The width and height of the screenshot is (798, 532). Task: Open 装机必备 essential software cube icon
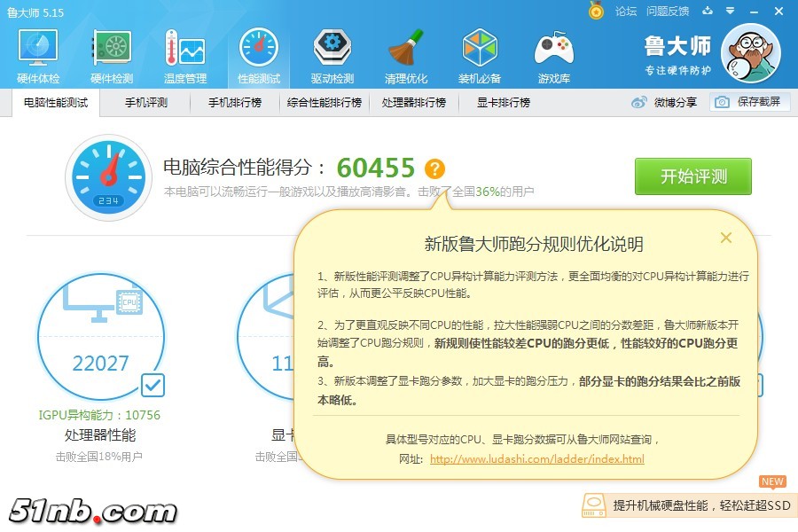(x=480, y=56)
